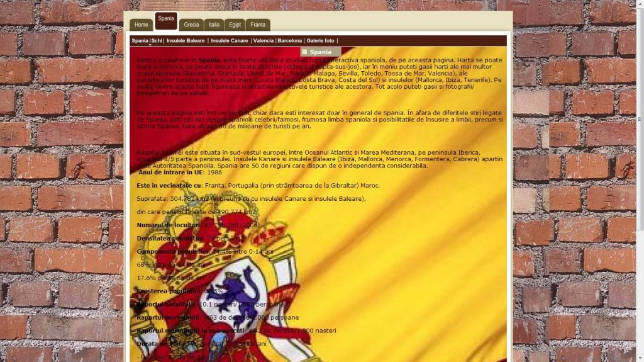Open the Valencia submenu link

264,40
